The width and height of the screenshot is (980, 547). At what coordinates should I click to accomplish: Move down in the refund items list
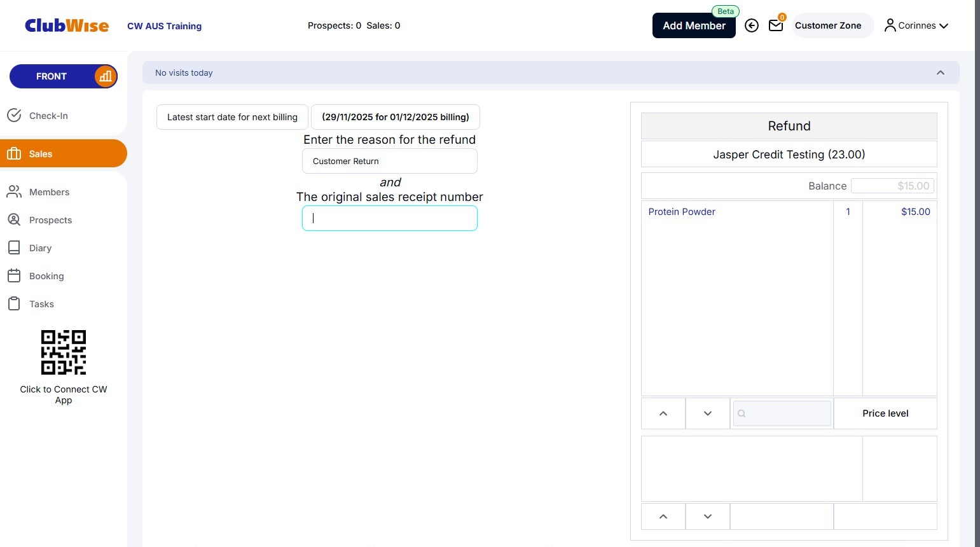tap(708, 413)
